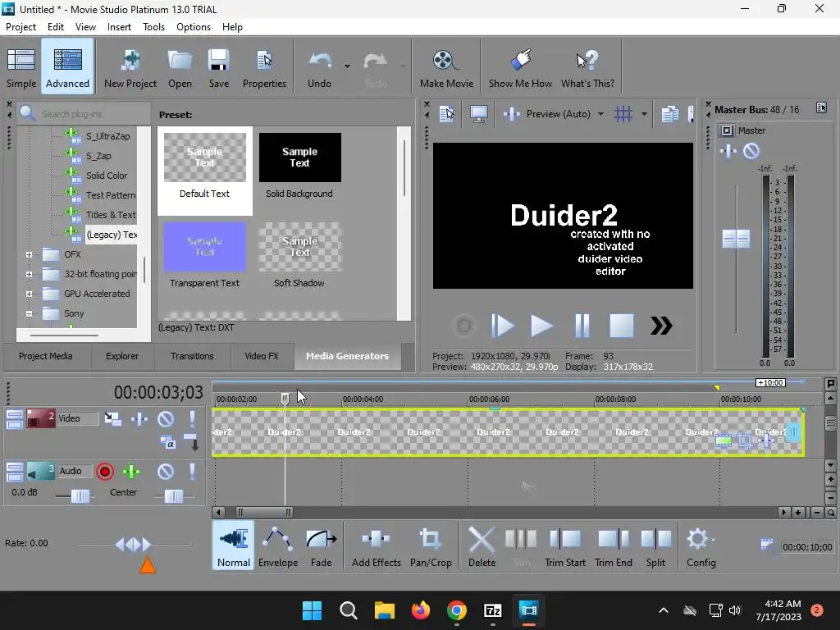Solo the Audio track
The height and width of the screenshot is (630, 840).
tap(192, 472)
